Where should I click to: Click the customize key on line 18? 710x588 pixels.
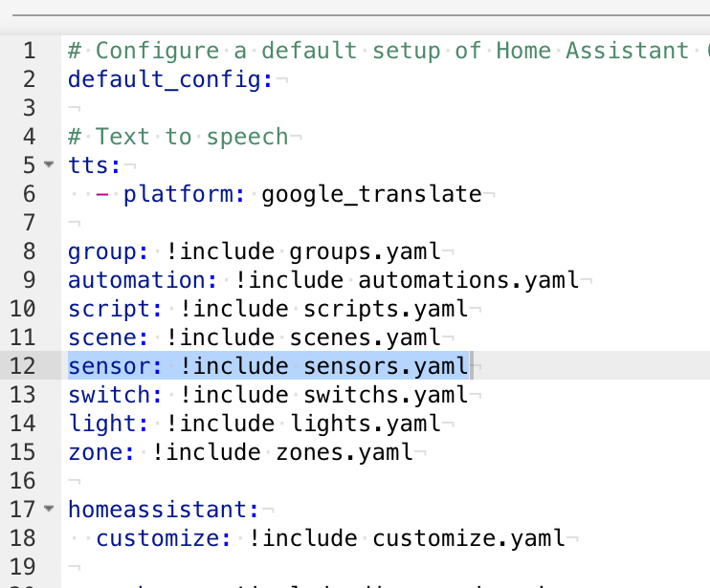click(x=158, y=538)
